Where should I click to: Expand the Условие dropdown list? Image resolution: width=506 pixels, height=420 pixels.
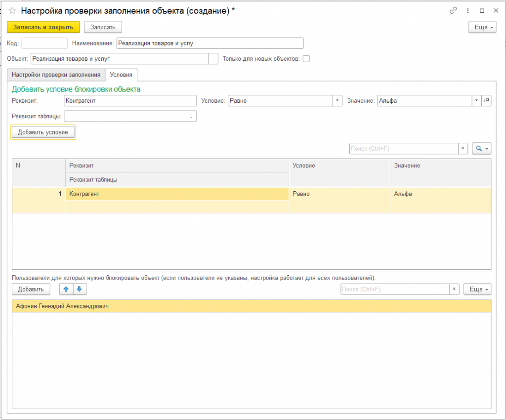(337, 100)
